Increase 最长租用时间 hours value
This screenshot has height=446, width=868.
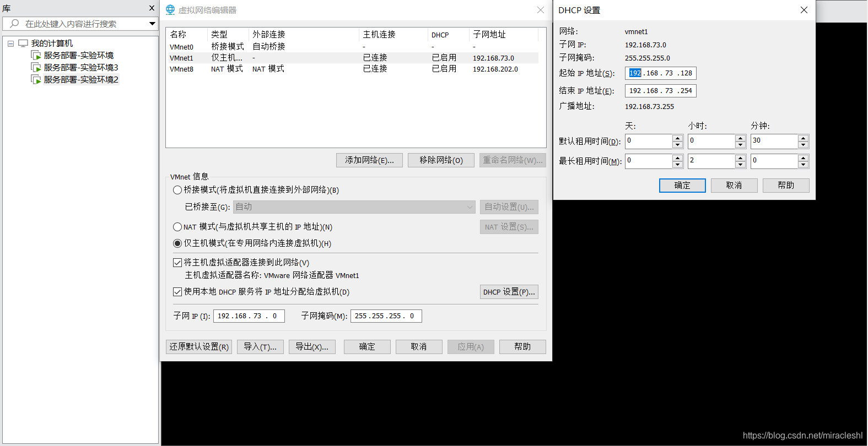[741, 158]
